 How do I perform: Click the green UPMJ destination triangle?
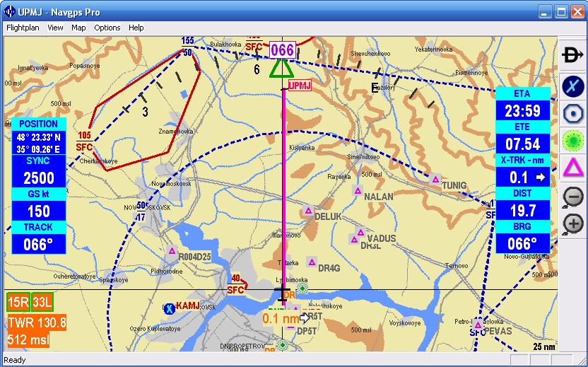point(282,68)
